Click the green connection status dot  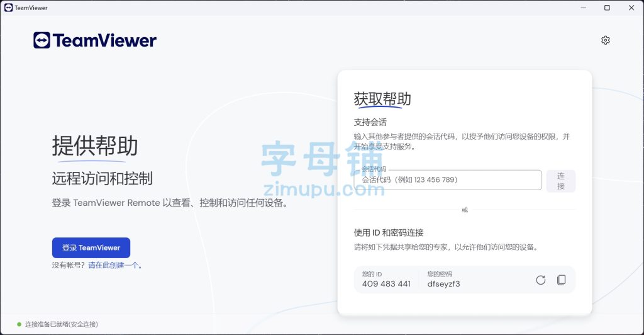point(19,324)
